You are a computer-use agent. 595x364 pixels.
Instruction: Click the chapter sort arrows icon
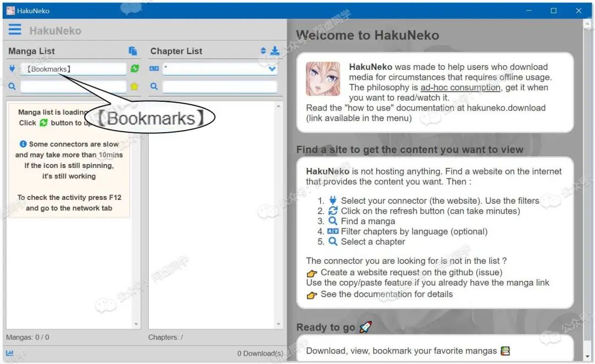point(263,51)
